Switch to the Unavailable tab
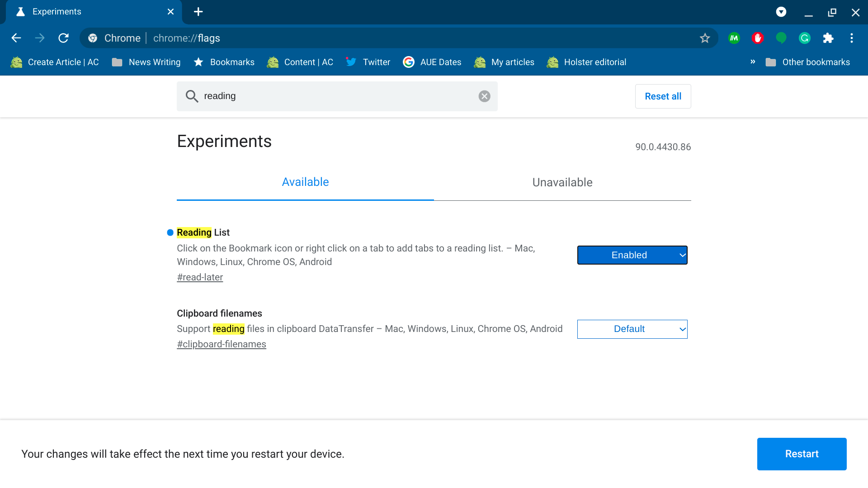The width and height of the screenshot is (868, 488). pos(562,182)
